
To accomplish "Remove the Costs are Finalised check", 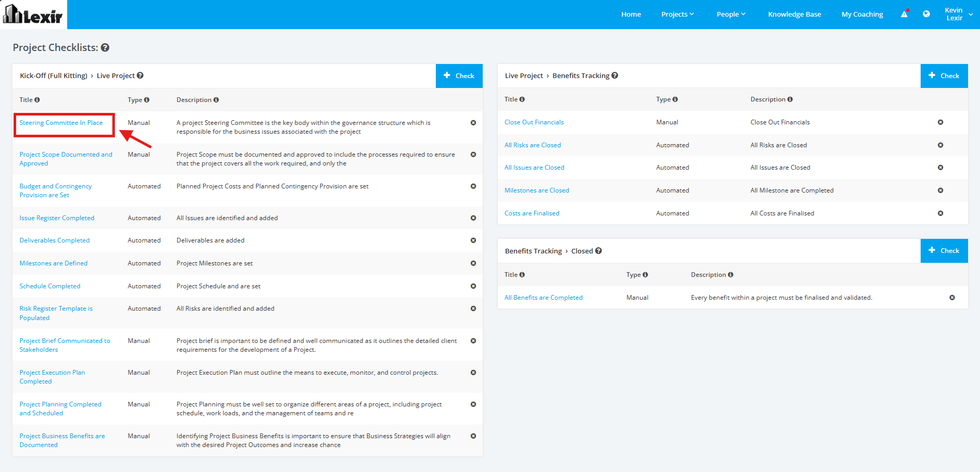I will point(940,213).
